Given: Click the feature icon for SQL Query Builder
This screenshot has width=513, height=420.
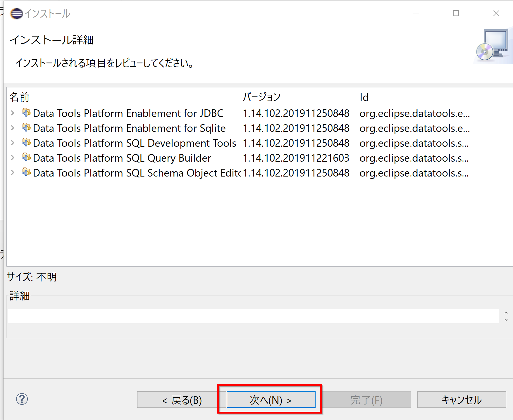Looking at the screenshot, I should pos(27,157).
